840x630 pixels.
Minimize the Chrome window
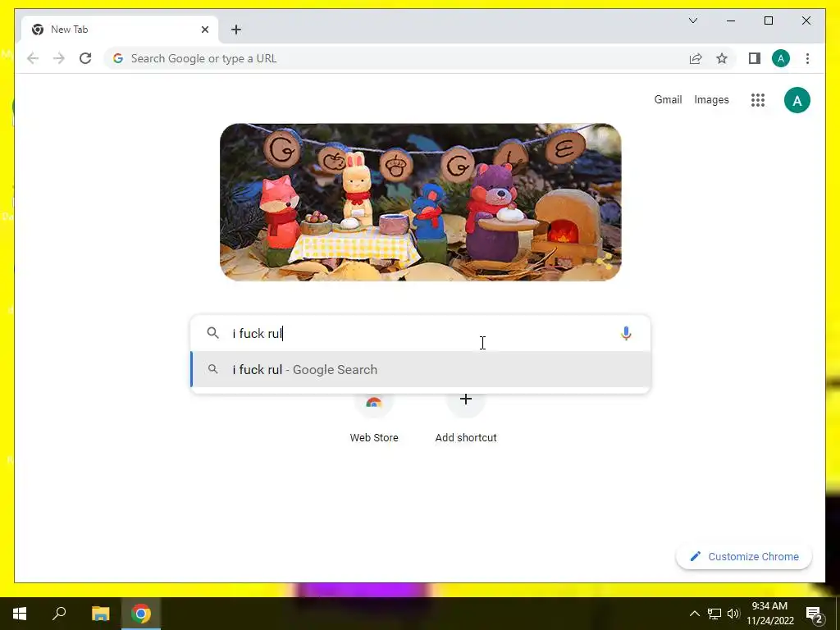[731, 21]
